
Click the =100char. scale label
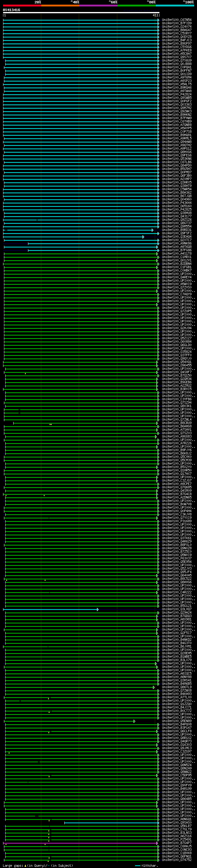pos(150,865)
